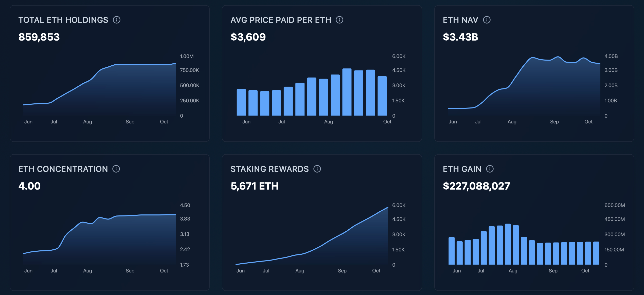Click the ETH Gain info icon
644x295 pixels.
pos(490,169)
